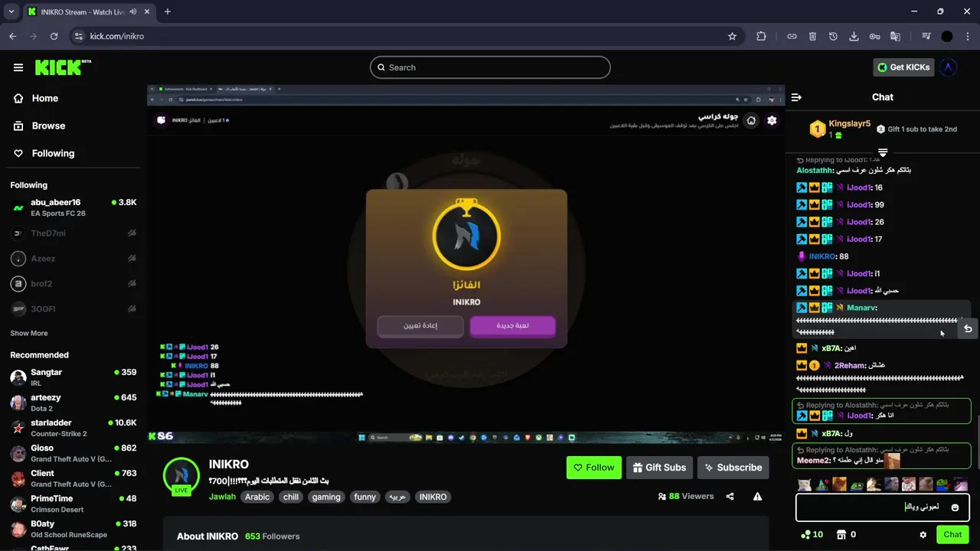
Task: Reply to Manarv's message arrow icon
Action: coord(968,328)
